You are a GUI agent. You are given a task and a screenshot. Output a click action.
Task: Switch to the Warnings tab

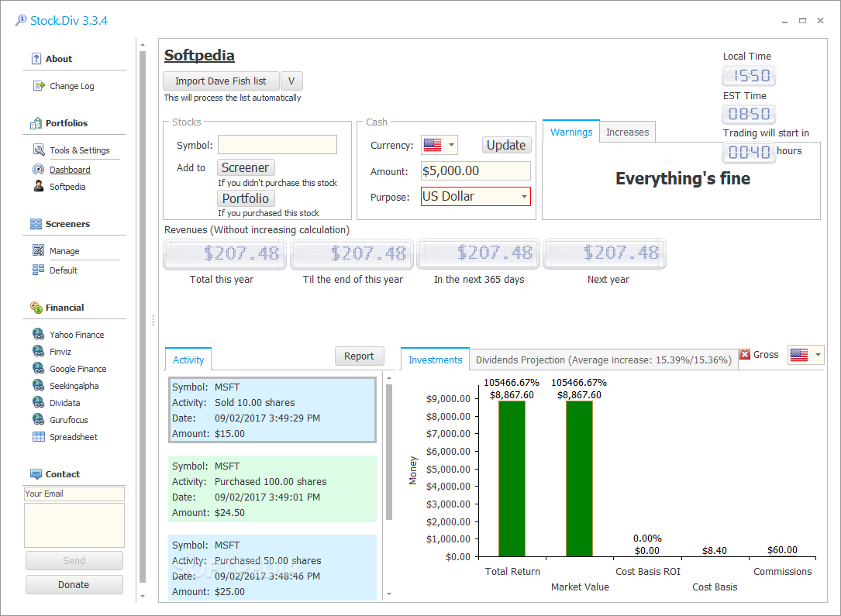571,132
